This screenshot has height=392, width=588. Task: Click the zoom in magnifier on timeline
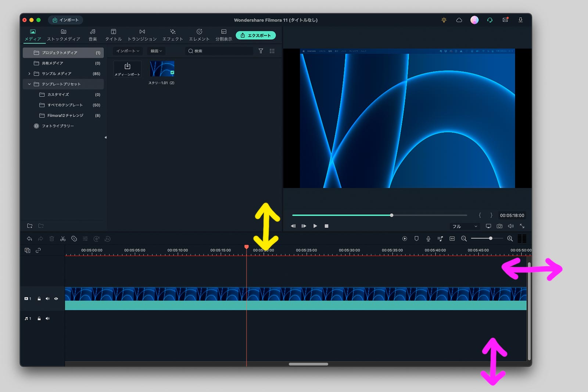pyautogui.click(x=510, y=239)
